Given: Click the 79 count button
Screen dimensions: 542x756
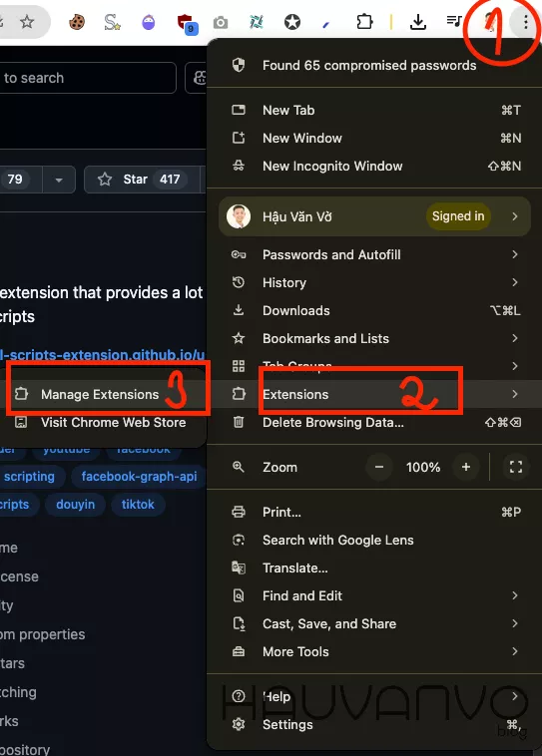Looking at the screenshot, I should click(x=19, y=180).
